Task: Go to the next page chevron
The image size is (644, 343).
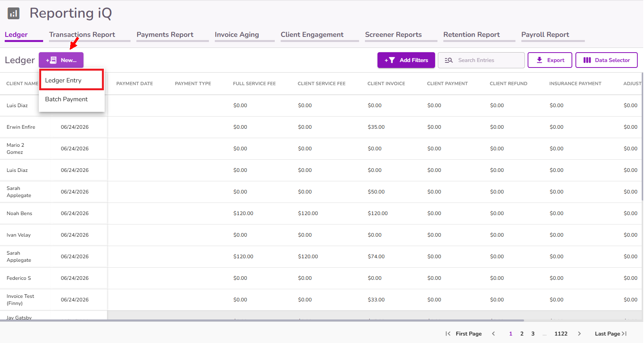Action: coord(579,334)
